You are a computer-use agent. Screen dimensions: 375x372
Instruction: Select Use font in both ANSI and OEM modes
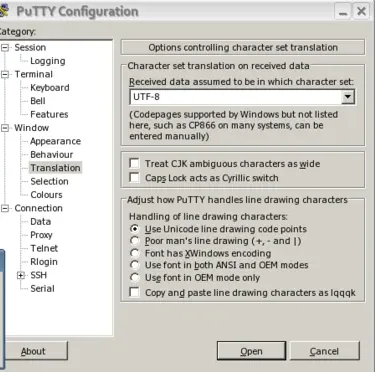point(134,265)
